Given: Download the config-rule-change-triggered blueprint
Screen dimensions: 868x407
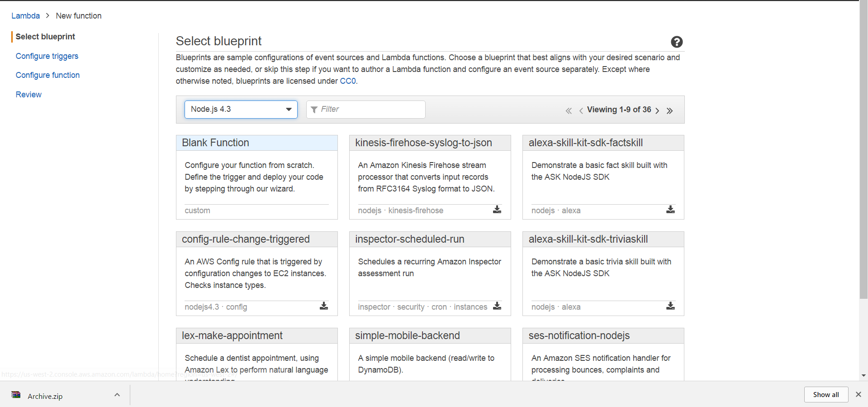Looking at the screenshot, I should pos(323,306).
